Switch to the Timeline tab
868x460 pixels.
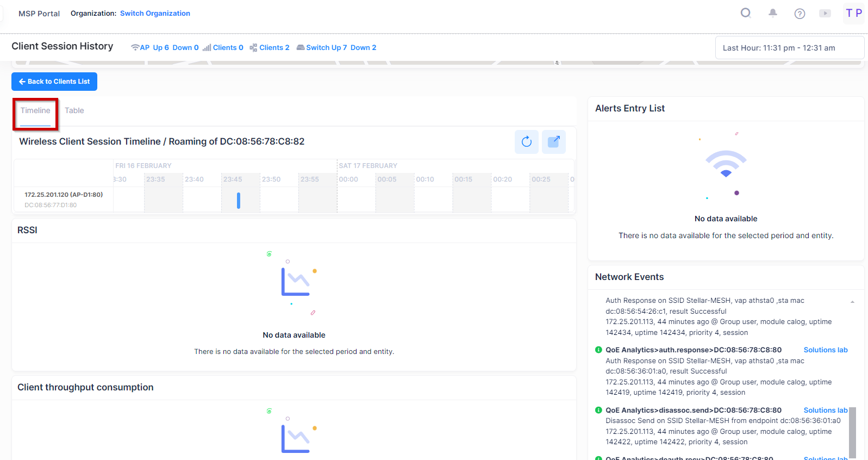coord(35,111)
